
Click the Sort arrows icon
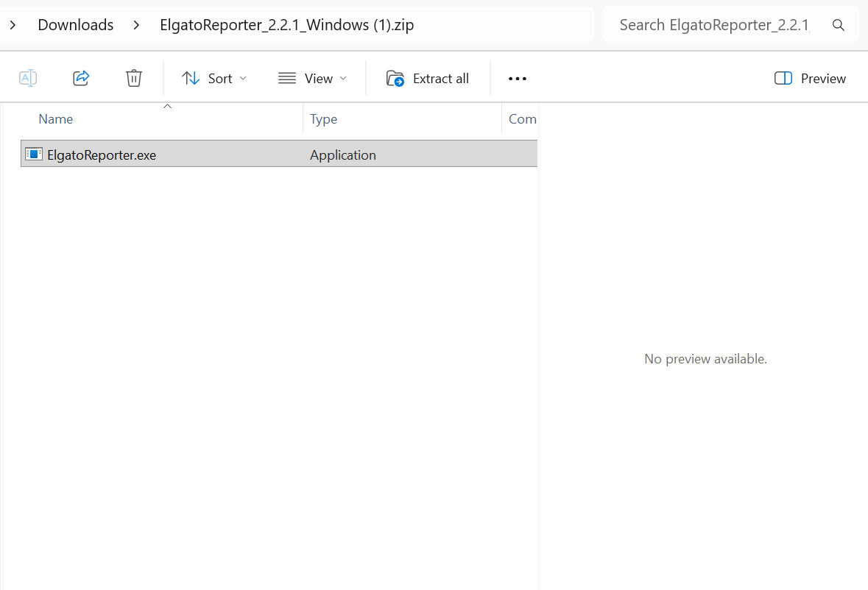click(191, 77)
